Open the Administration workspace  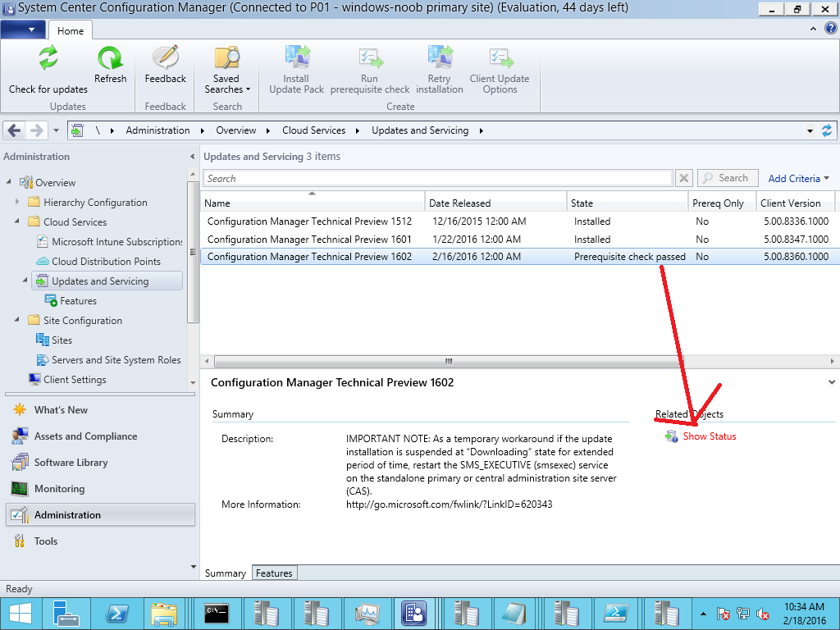100,515
